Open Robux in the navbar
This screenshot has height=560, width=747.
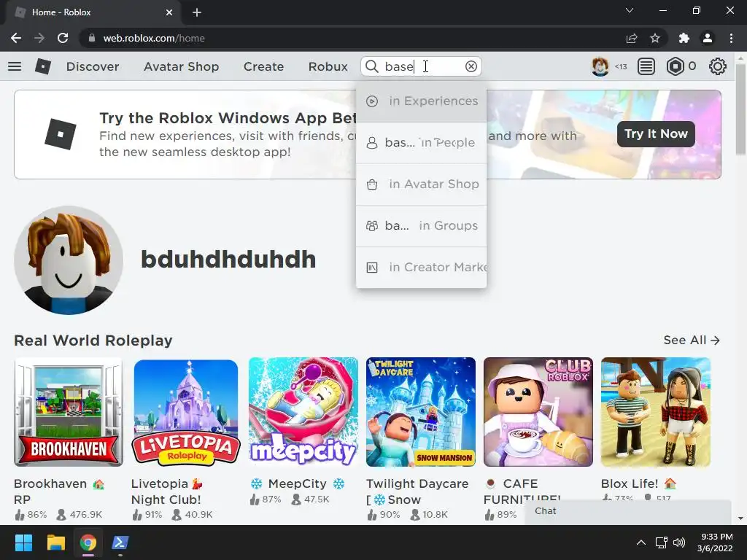coord(328,66)
